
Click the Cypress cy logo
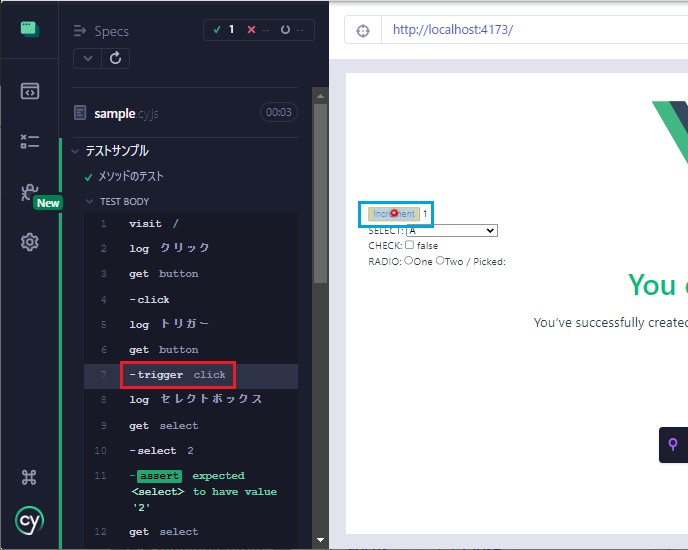tap(29, 521)
